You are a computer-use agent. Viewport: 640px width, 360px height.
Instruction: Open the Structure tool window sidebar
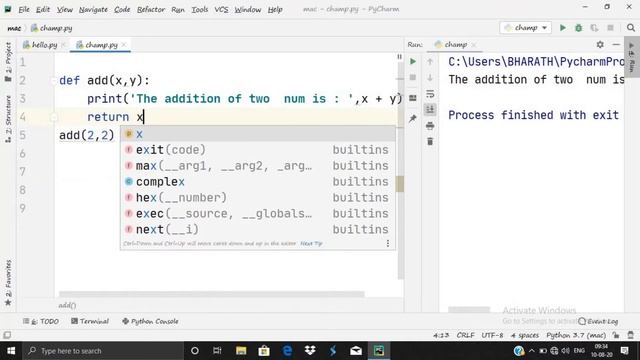8,119
